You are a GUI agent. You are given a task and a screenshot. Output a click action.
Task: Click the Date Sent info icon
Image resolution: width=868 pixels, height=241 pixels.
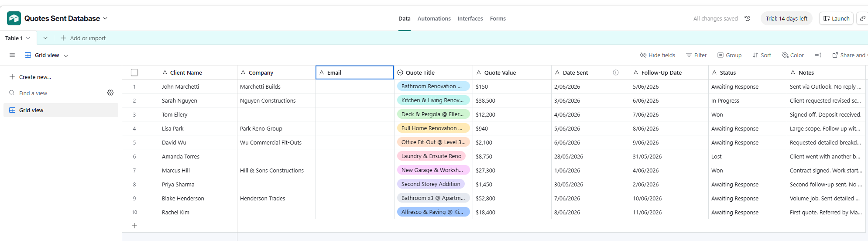[x=616, y=72]
